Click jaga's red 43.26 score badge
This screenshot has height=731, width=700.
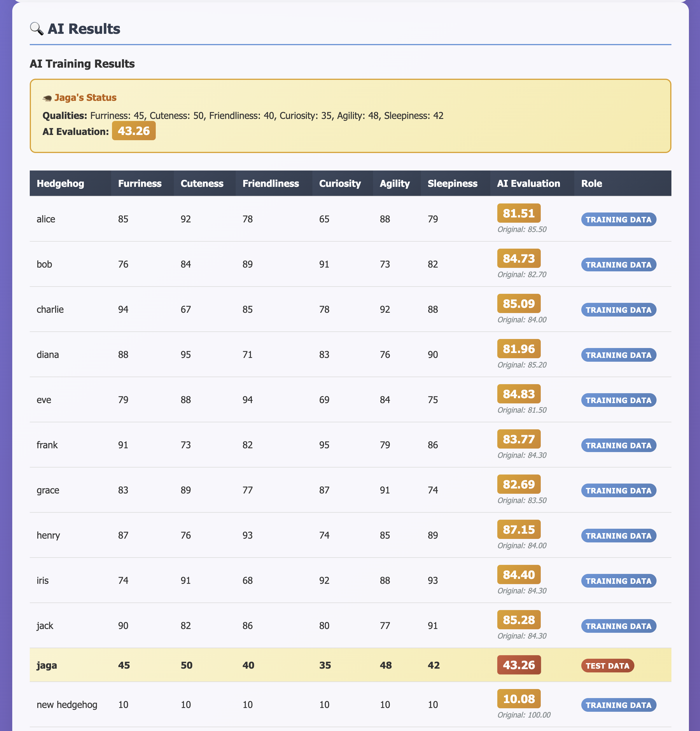pos(518,665)
